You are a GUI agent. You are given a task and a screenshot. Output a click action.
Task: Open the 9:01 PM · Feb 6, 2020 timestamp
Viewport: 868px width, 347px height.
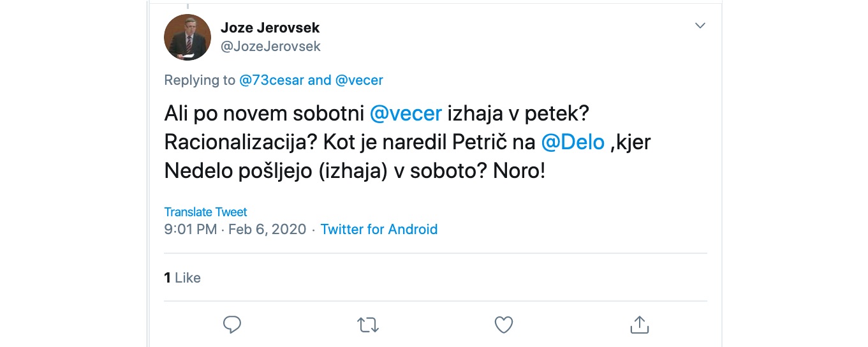click(x=235, y=230)
